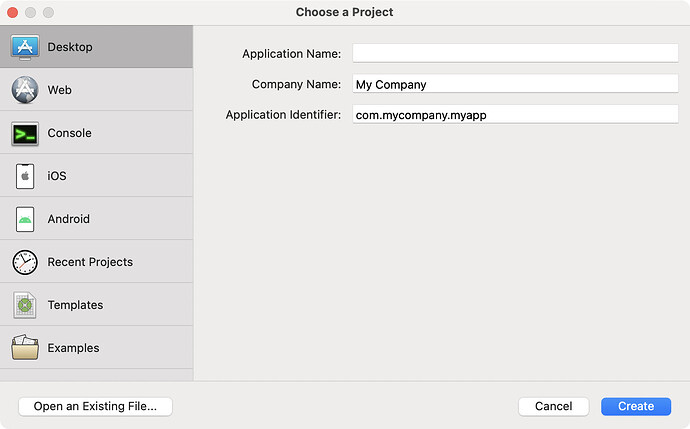Choose the Console terminal icon
The height and width of the screenshot is (429, 690).
[x=25, y=133]
